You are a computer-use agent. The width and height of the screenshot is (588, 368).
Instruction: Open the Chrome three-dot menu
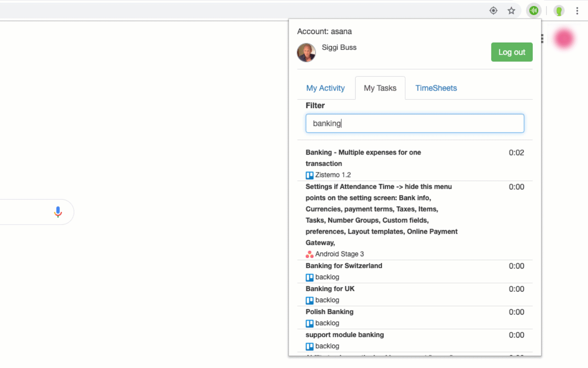point(577,10)
